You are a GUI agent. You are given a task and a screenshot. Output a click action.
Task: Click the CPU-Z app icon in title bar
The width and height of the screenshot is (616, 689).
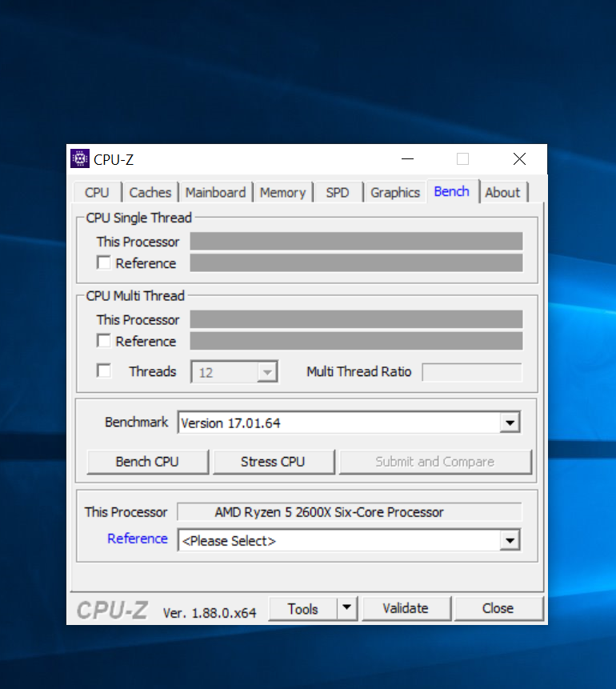[80, 158]
